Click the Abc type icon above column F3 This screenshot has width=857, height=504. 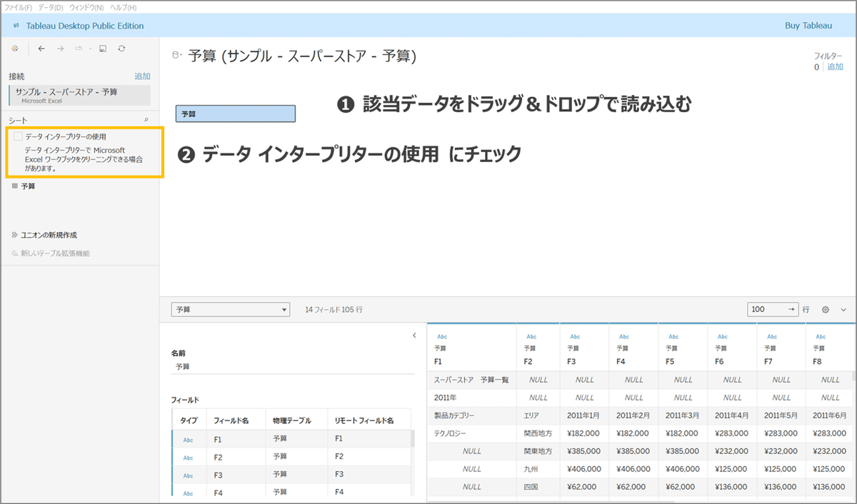(574, 336)
